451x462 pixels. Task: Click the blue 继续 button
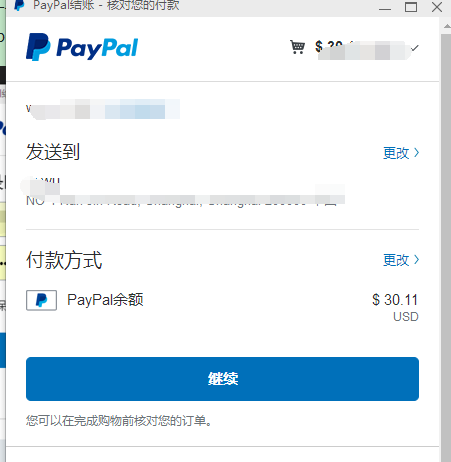click(222, 379)
